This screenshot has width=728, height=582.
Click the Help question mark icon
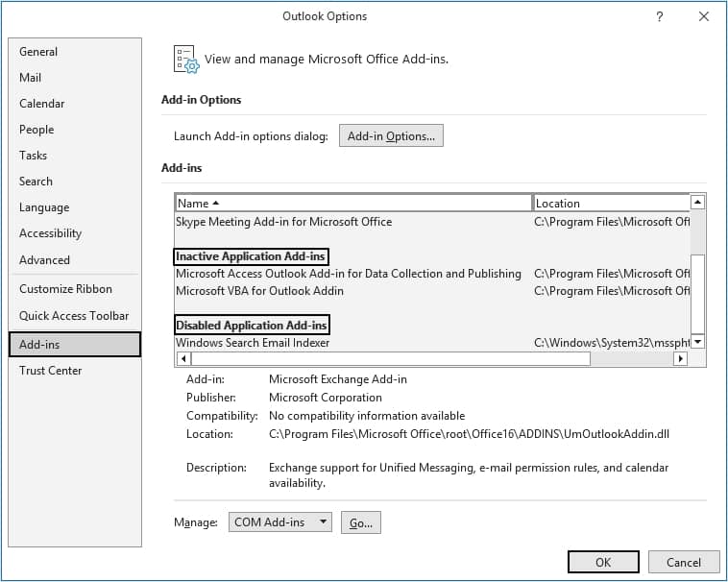[659, 16]
